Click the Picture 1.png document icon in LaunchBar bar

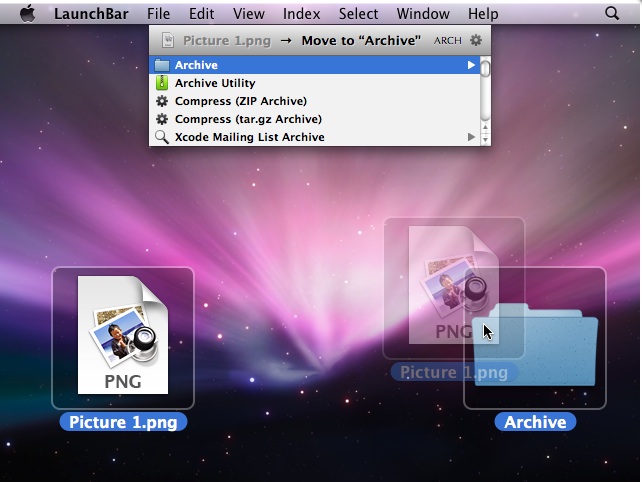[167, 41]
